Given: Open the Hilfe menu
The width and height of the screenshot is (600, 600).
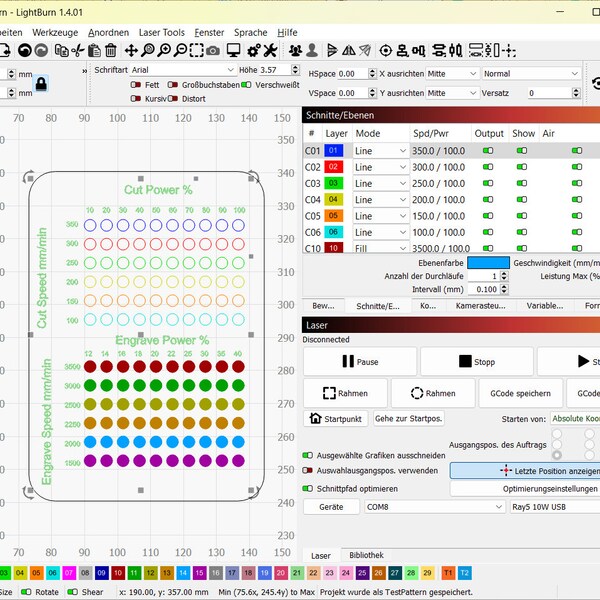Looking at the screenshot, I should coord(287,33).
